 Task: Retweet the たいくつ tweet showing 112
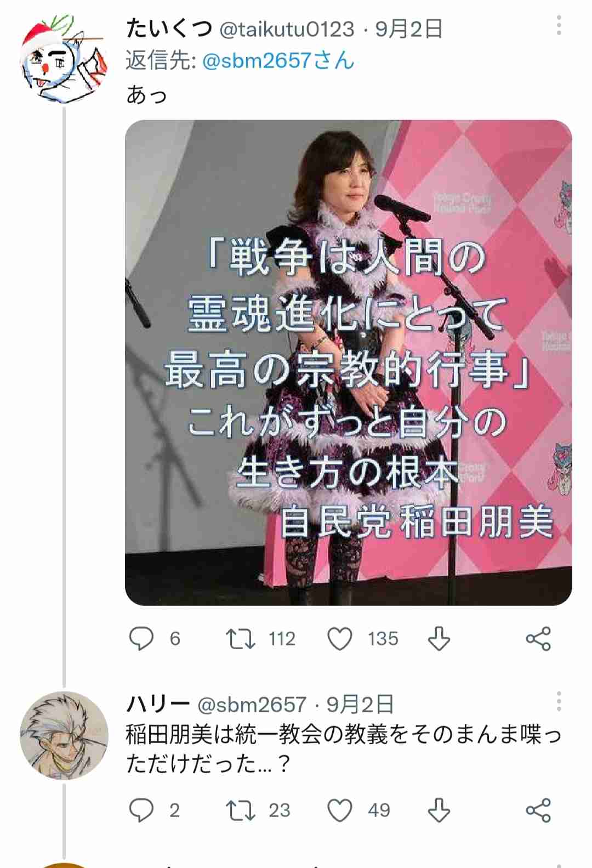click(240, 639)
